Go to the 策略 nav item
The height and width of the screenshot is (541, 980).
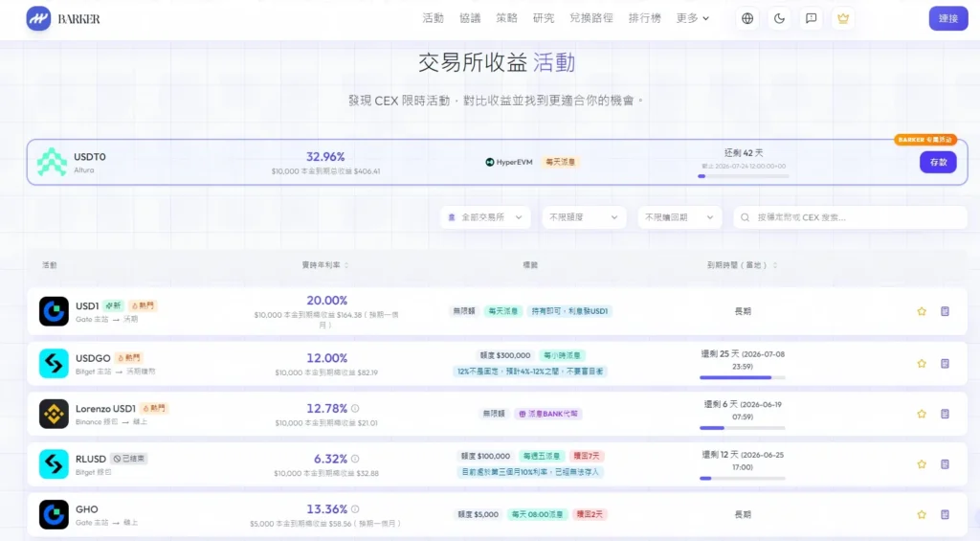507,19
